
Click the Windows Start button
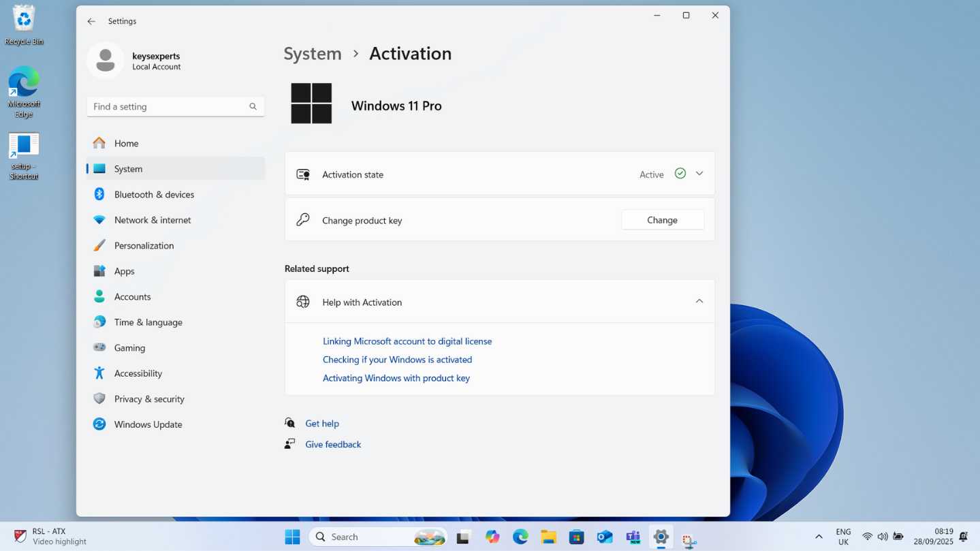292,537
